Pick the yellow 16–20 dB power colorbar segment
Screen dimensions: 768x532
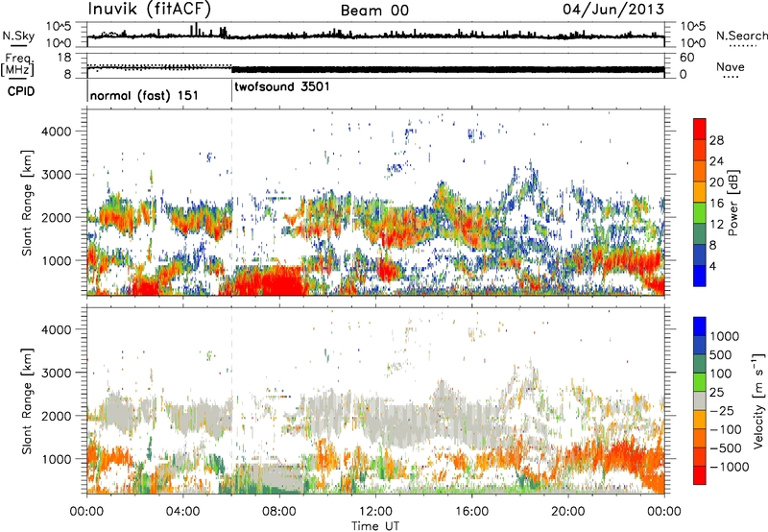(x=700, y=191)
